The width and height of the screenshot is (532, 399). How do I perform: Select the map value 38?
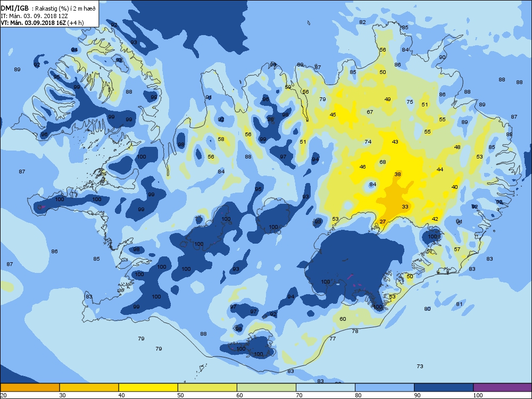point(397,174)
